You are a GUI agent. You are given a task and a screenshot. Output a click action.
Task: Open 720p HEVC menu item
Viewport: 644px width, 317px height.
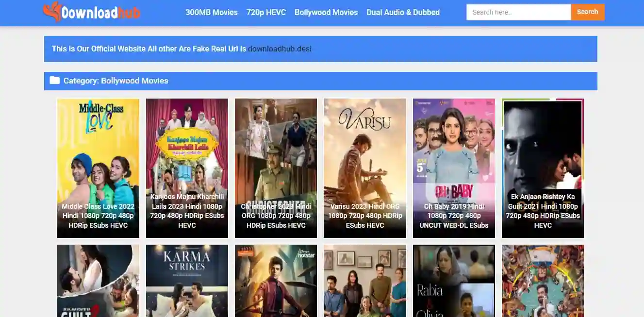click(x=266, y=12)
